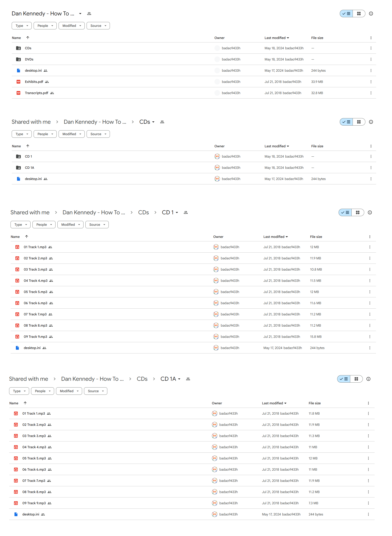Select list layout in top panel
392x536 pixels.
click(x=346, y=14)
